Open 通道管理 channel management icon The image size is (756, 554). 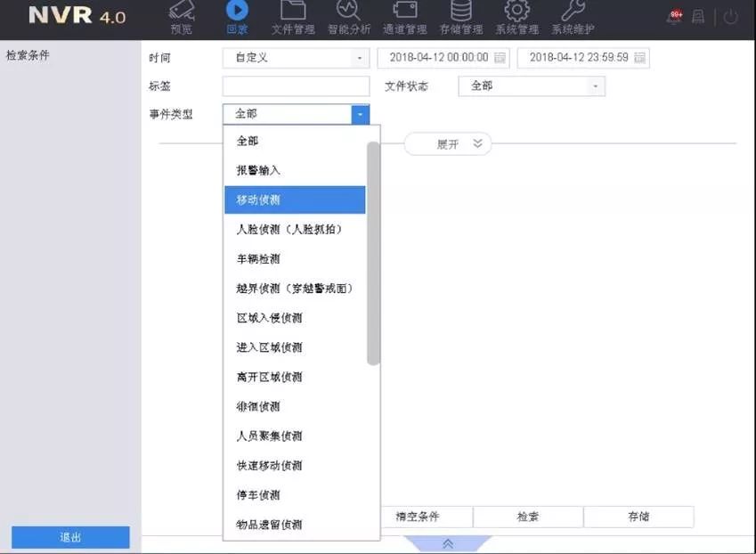405,12
